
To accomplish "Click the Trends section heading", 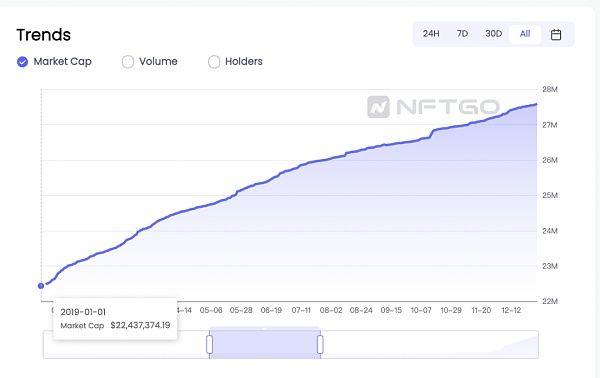I will click(44, 35).
